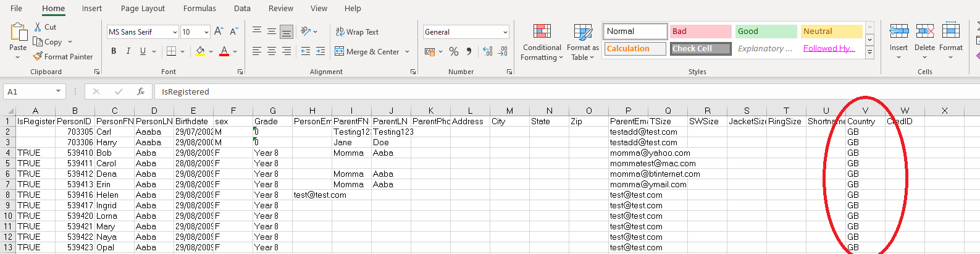The image size is (980, 254).
Task: Click the Paste clipboard icon
Action: [18, 32]
